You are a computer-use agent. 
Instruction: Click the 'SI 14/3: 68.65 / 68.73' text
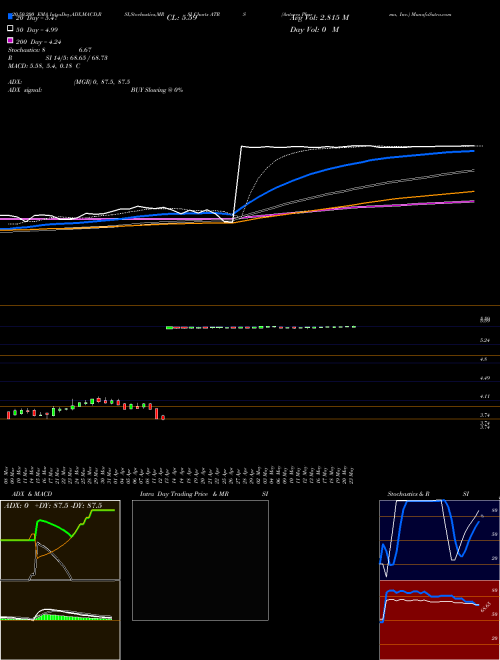point(76,58)
